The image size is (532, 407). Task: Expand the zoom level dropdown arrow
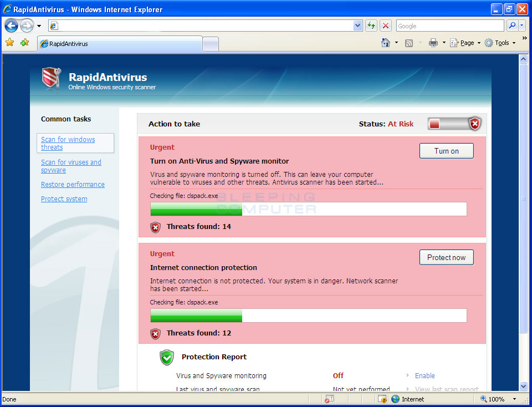514,399
